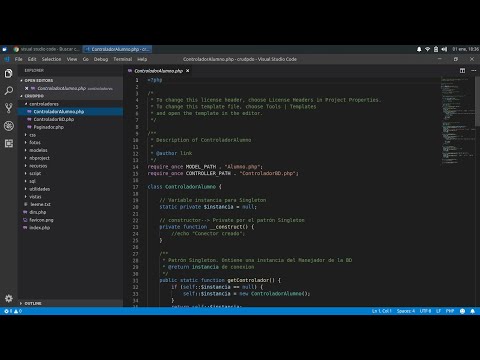Image resolution: width=480 pixels, height=360 pixels.
Task: Open the Debug view in activity bar
Action: pos(9,126)
